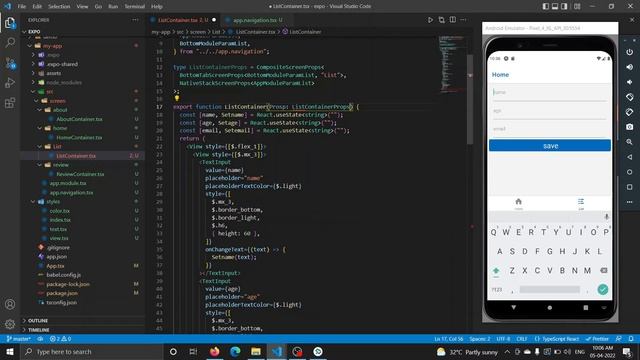Screen dimensions: 640x360
Task: Open the emulator extended controls ellipsis
Action: (x=629, y=202)
